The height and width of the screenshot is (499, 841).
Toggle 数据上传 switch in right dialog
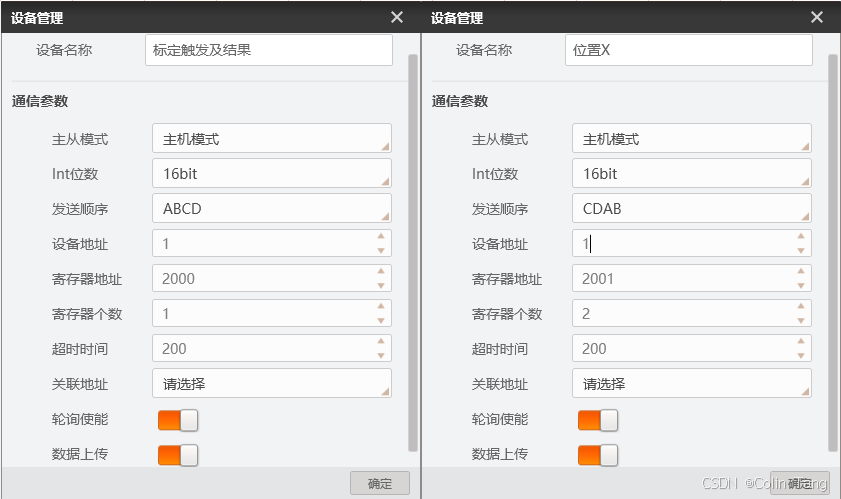click(x=598, y=455)
